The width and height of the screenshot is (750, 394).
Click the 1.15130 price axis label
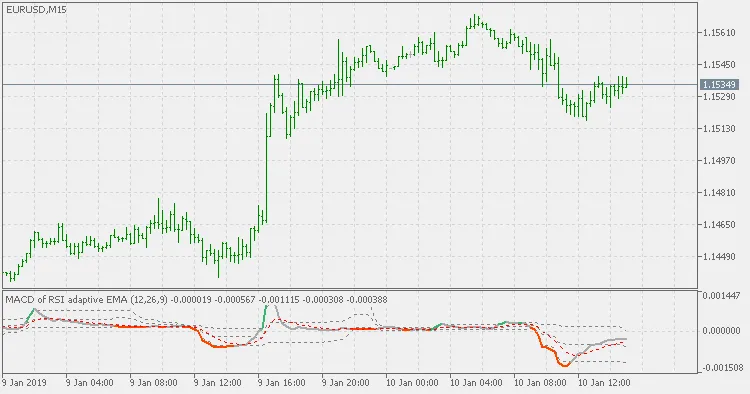point(719,129)
